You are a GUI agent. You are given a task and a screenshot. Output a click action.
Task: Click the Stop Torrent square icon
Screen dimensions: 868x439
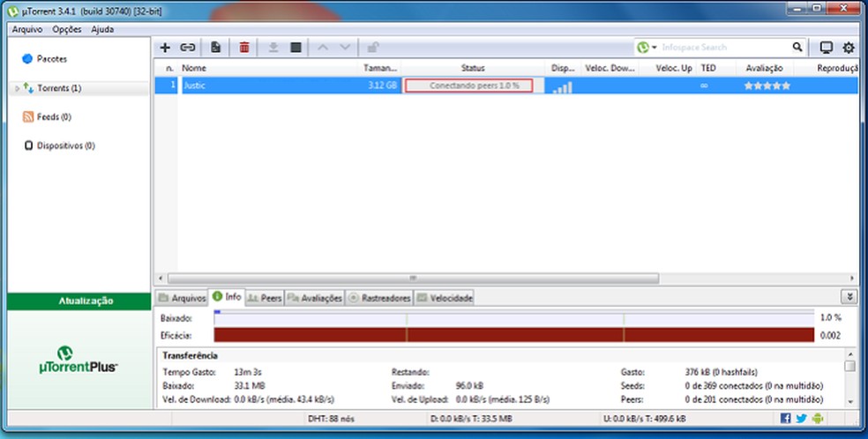[296, 48]
